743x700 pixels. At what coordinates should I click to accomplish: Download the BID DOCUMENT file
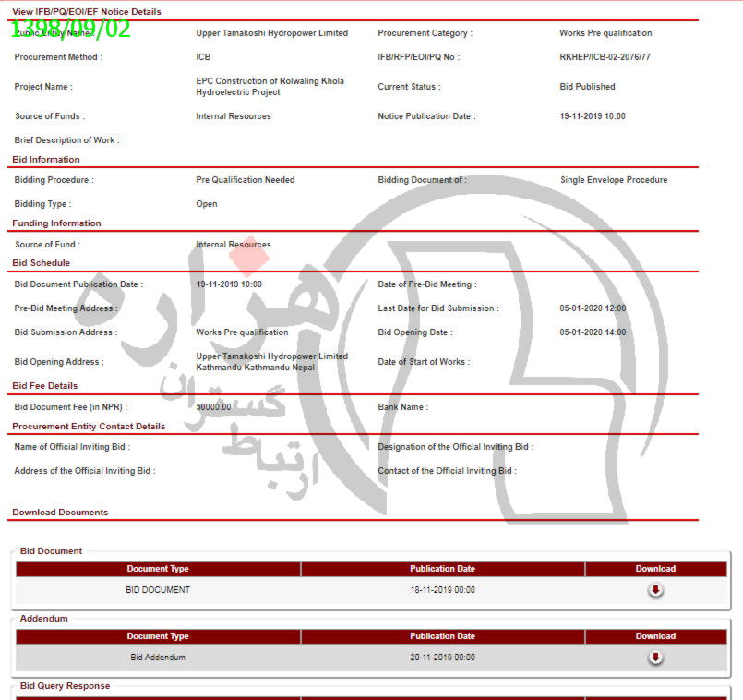pyautogui.click(x=655, y=590)
